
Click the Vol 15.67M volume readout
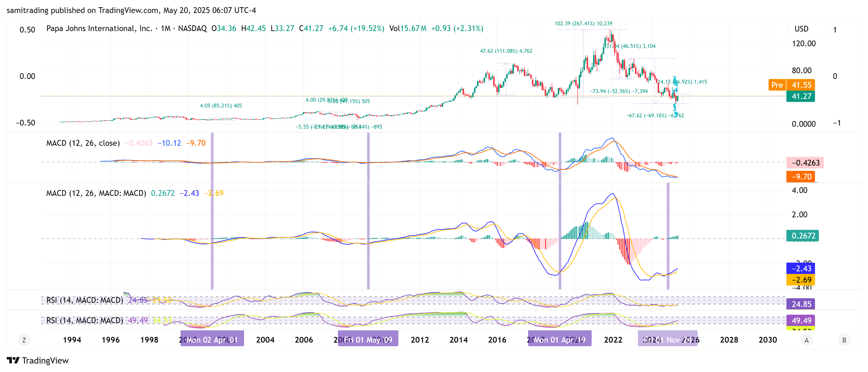(408, 28)
